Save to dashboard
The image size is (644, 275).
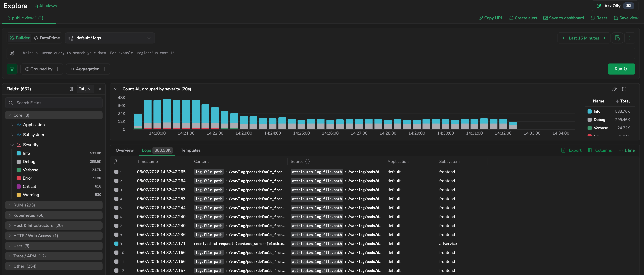pyautogui.click(x=564, y=18)
